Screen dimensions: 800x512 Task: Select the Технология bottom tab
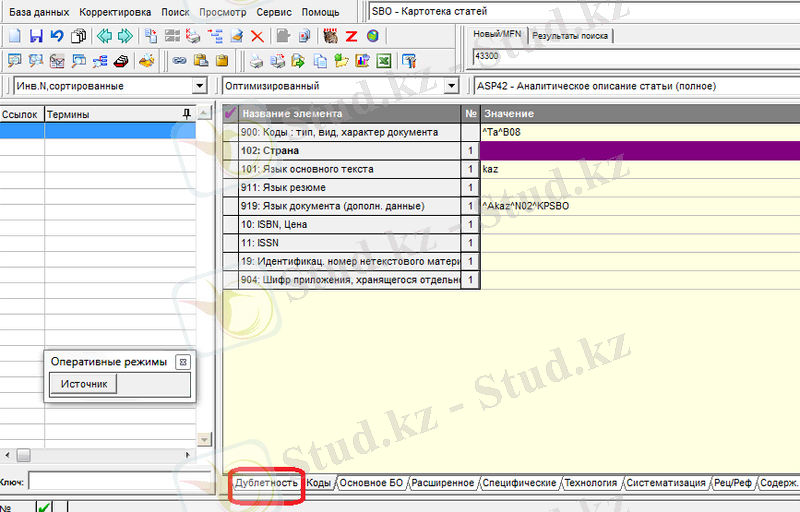click(x=591, y=482)
